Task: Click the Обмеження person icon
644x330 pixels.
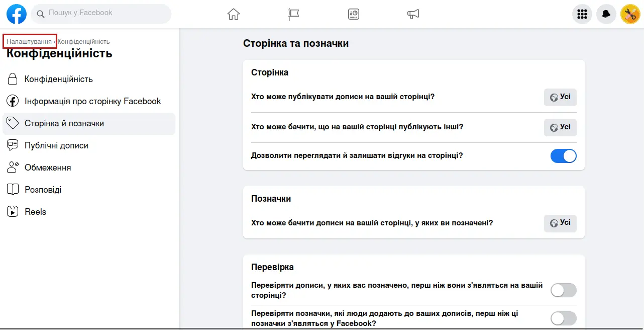Action: (13, 168)
